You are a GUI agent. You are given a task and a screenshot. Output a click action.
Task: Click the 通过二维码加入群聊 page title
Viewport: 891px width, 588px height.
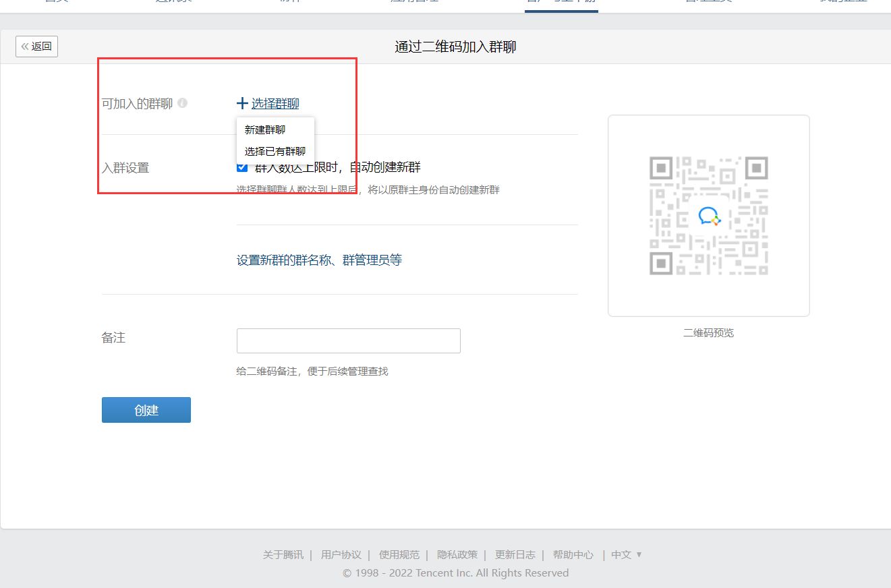click(x=456, y=47)
